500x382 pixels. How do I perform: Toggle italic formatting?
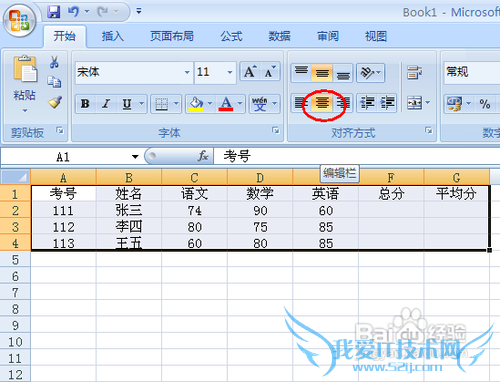point(106,104)
